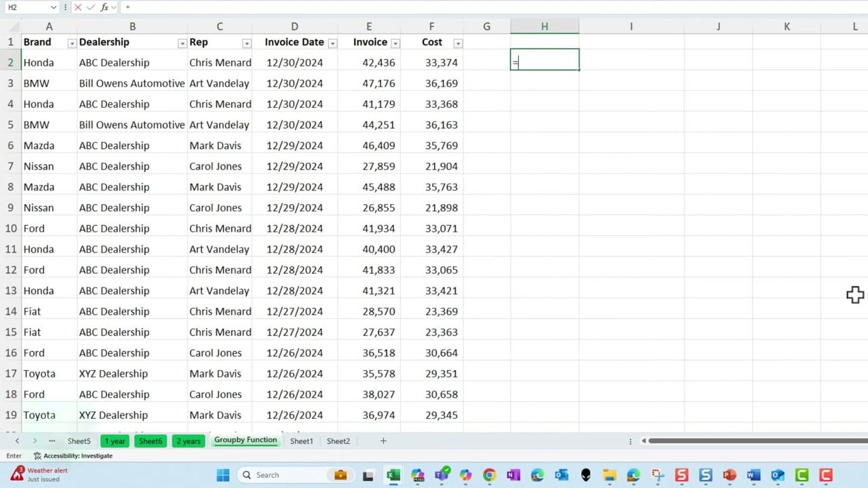Viewport: 868px width, 488px height.
Task: Expand the Name Box dropdown
Action: click(x=55, y=7)
